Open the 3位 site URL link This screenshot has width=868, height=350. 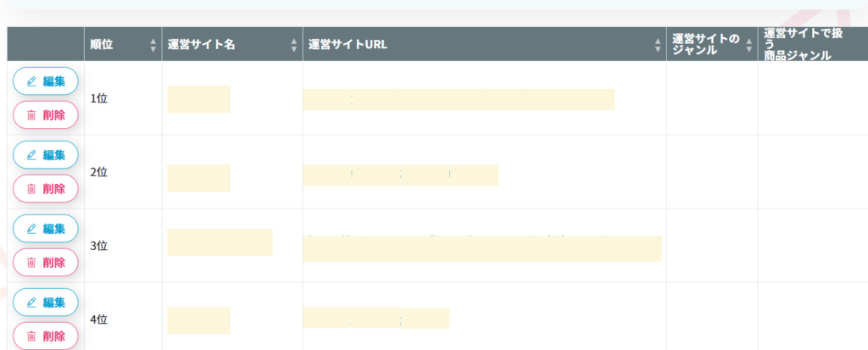tap(481, 247)
